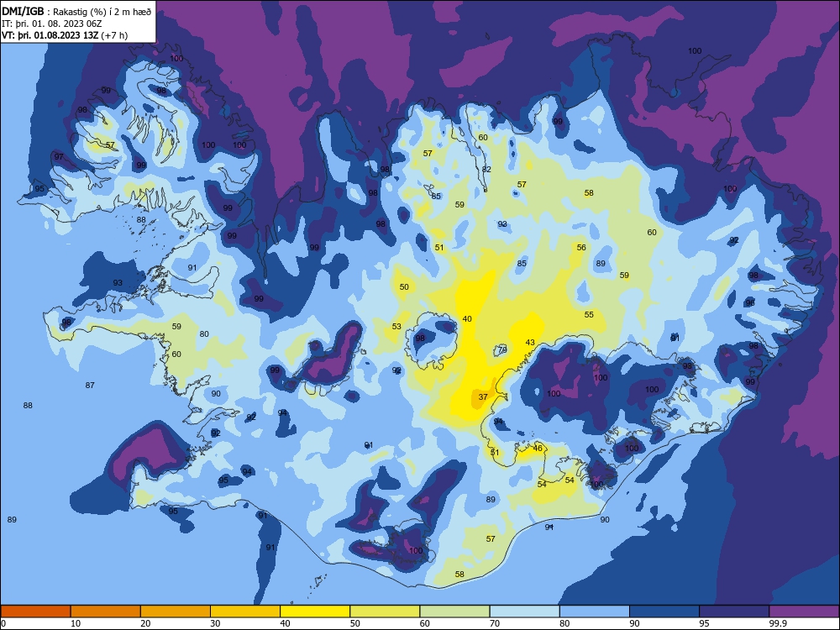Click the 'IT: þri. 01. 08. 2023 06Z' line
This screenshot has height=630, width=840.
(52, 24)
